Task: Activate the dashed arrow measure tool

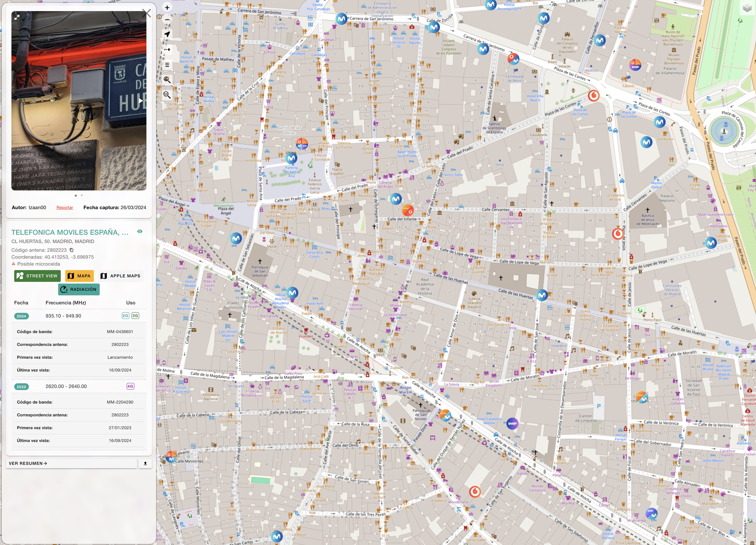Action: 167,49
